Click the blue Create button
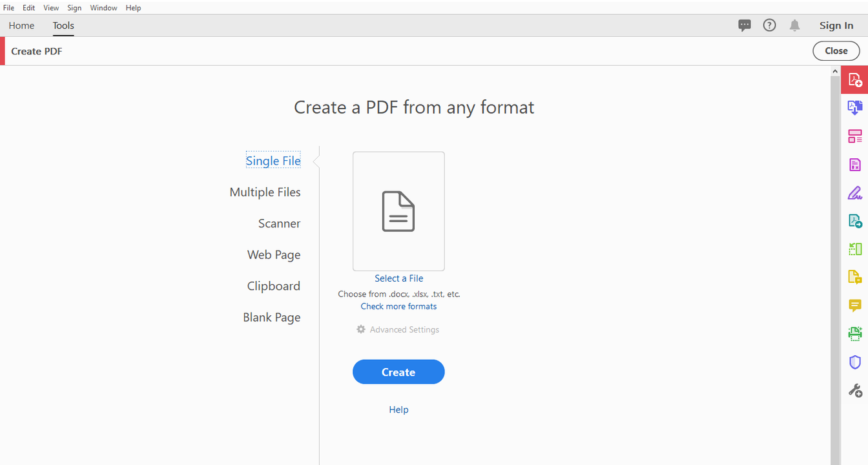Viewport: 868px width, 465px height. 398,372
